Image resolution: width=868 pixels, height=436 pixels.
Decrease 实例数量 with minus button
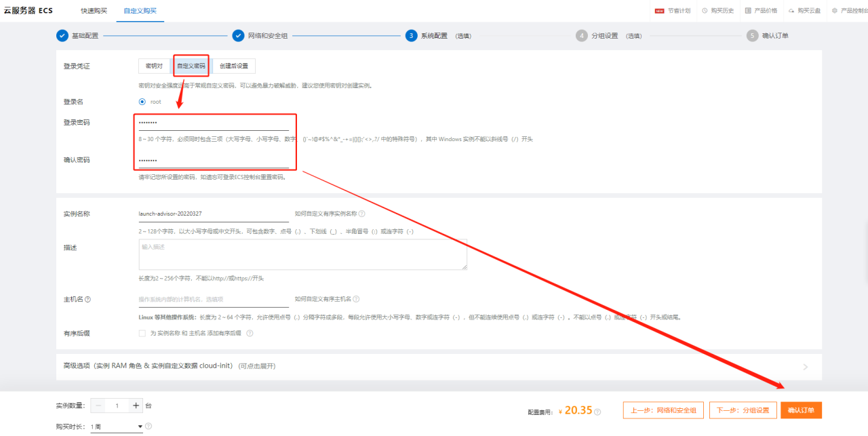click(99, 405)
